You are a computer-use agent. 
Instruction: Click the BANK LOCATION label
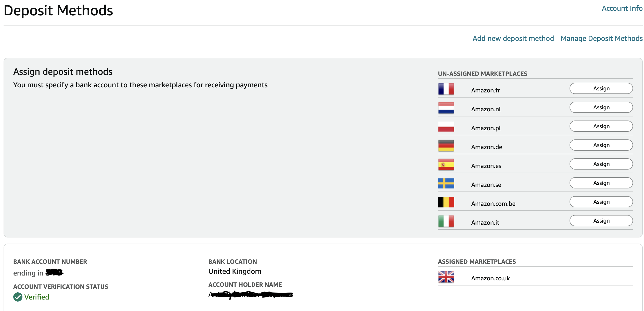(x=233, y=261)
